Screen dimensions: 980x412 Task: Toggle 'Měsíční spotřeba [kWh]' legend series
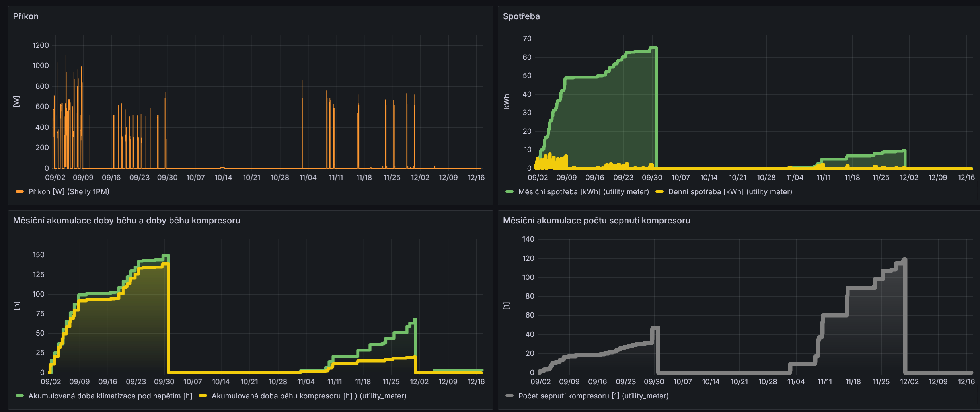[x=583, y=192]
